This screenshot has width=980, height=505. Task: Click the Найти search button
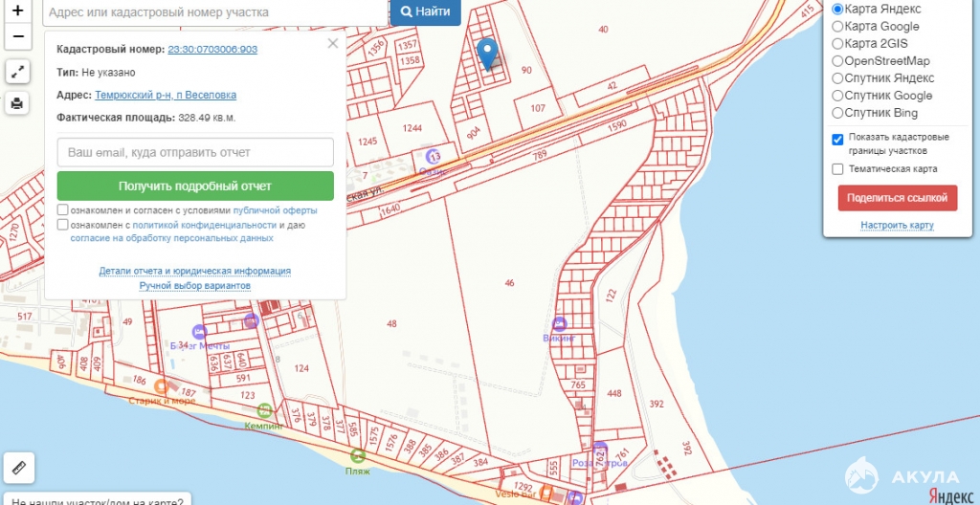coord(426,11)
